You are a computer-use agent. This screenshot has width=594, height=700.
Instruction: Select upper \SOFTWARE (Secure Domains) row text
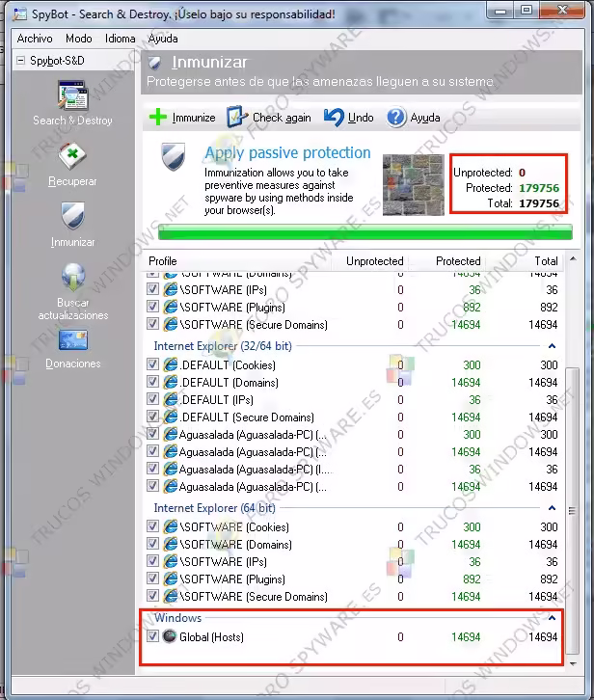pos(254,325)
